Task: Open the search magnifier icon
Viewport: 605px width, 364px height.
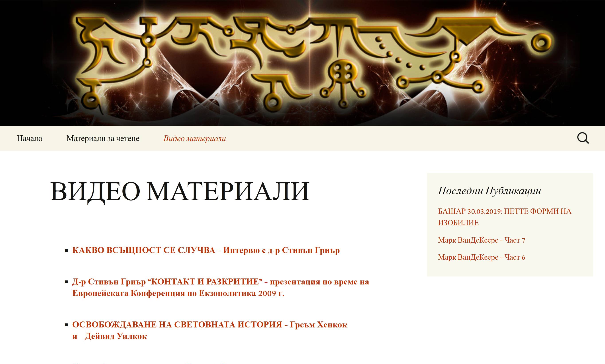Action: click(x=583, y=138)
